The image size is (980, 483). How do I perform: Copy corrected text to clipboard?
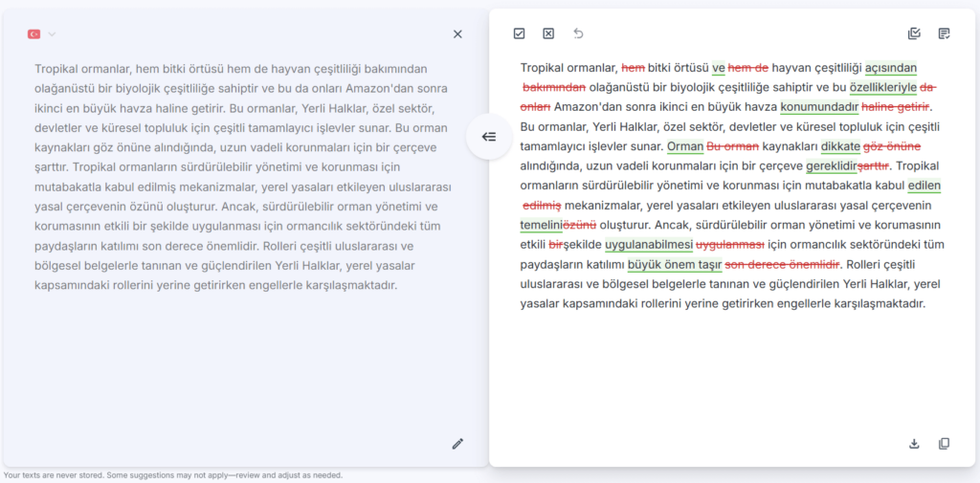[x=945, y=444]
